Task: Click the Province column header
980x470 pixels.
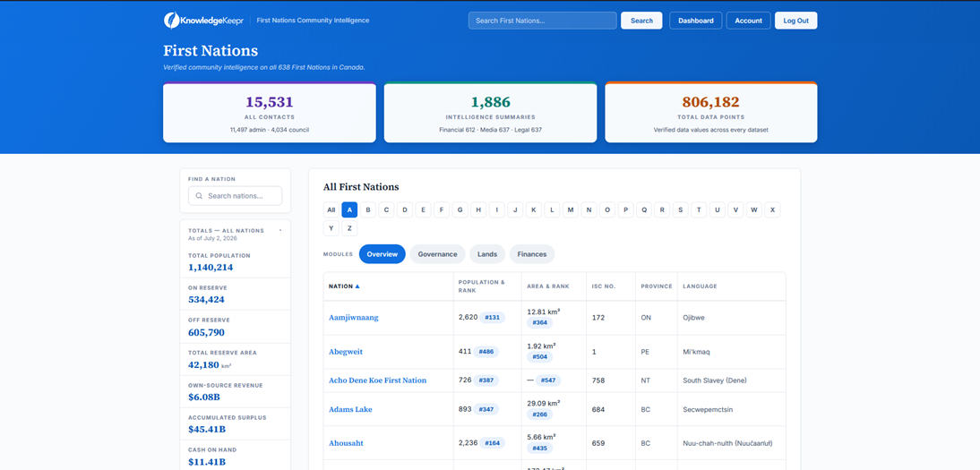Action: click(657, 286)
